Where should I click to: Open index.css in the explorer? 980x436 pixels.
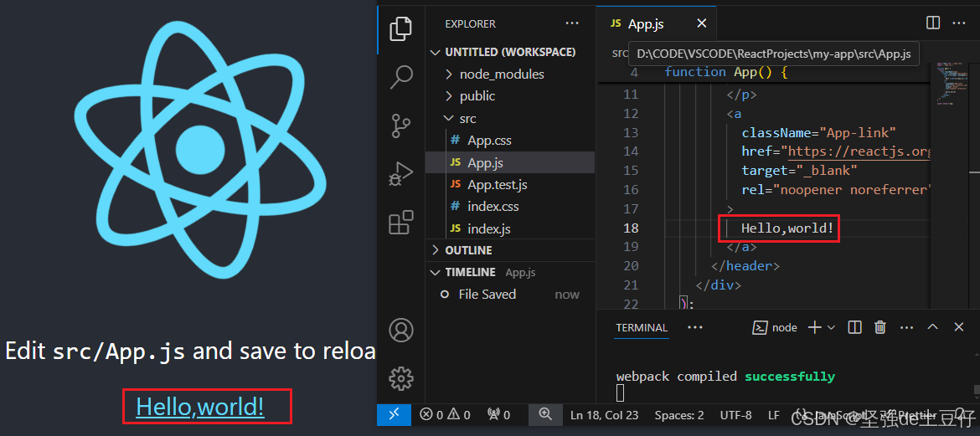pos(510,206)
